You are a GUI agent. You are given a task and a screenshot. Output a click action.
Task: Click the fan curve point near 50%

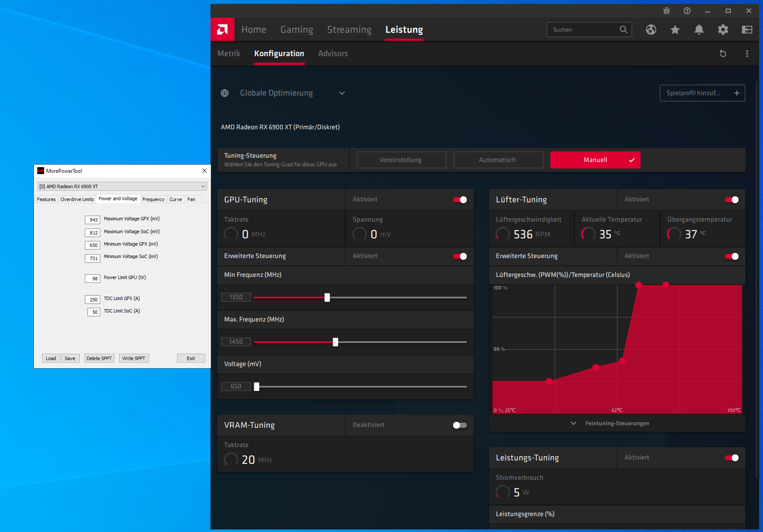622,361
